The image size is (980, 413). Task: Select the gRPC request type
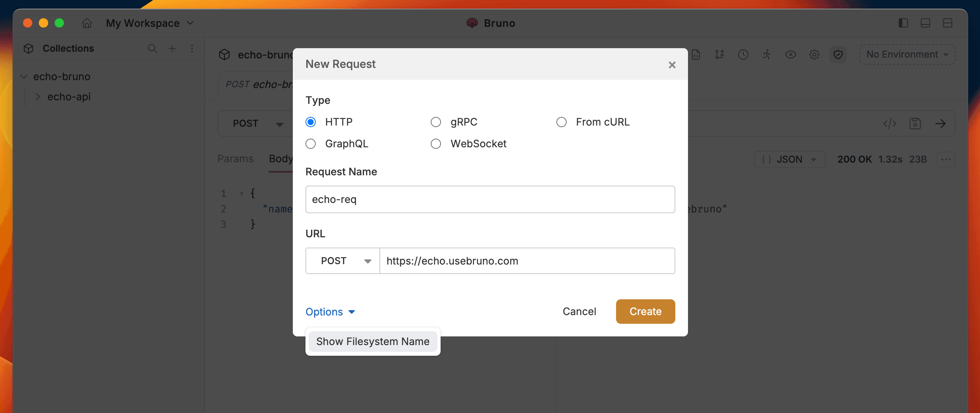tap(436, 122)
